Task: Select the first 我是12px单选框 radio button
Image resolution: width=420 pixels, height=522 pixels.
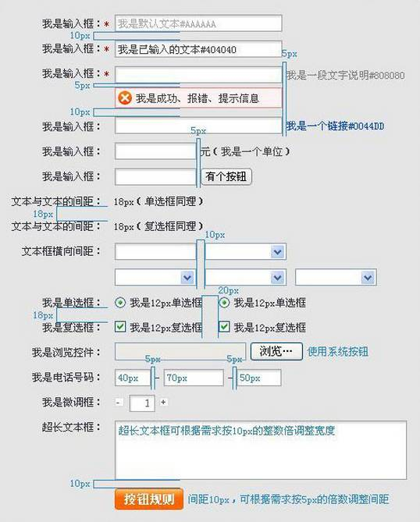Action: (120, 303)
